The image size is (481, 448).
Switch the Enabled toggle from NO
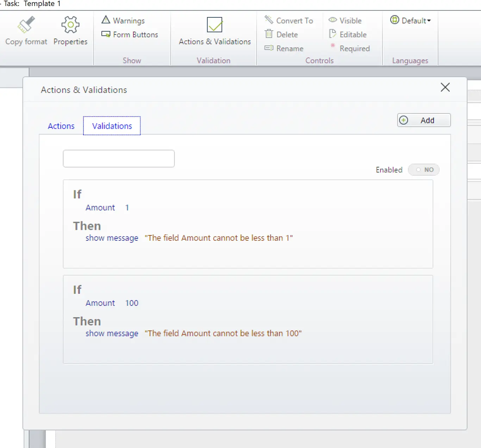(x=424, y=170)
